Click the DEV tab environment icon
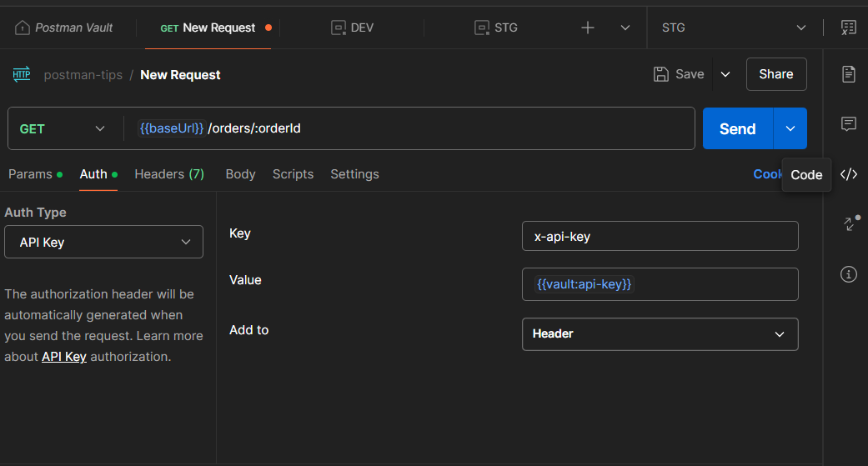This screenshot has width=868, height=466. click(x=339, y=28)
